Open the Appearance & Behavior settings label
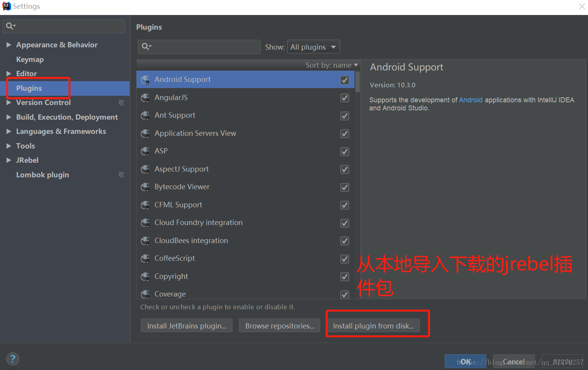588x370 pixels. tap(57, 45)
